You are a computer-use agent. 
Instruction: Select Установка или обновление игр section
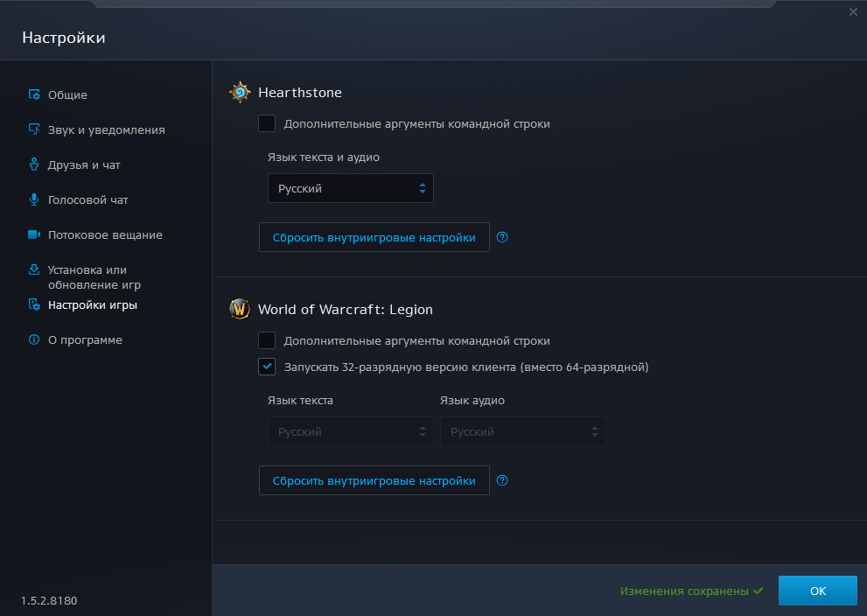[x=94, y=277]
